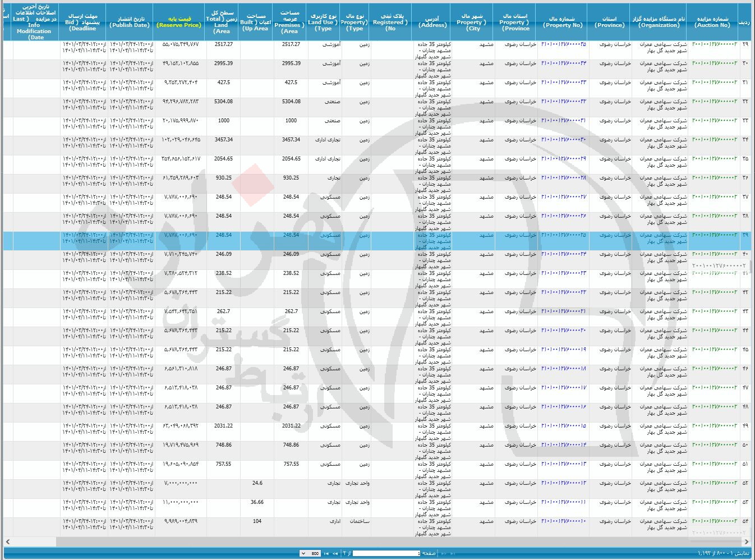Image resolution: width=755 pixels, height=560 pixels.
Task: Click the first-page arrow icon beside the page-size dropdown
Action: [326, 554]
